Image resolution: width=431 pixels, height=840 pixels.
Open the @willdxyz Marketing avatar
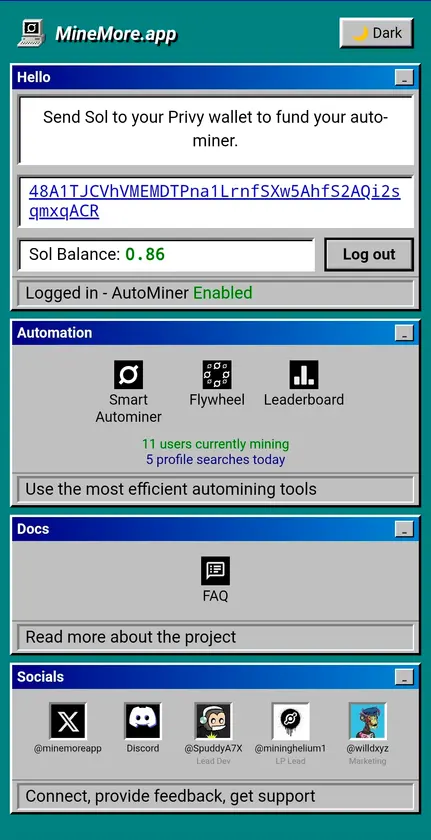(368, 721)
